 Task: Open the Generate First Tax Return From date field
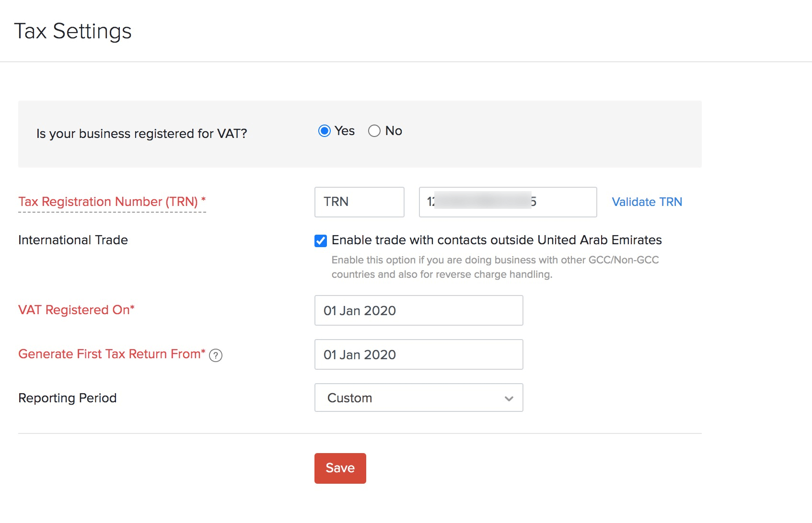click(x=418, y=354)
